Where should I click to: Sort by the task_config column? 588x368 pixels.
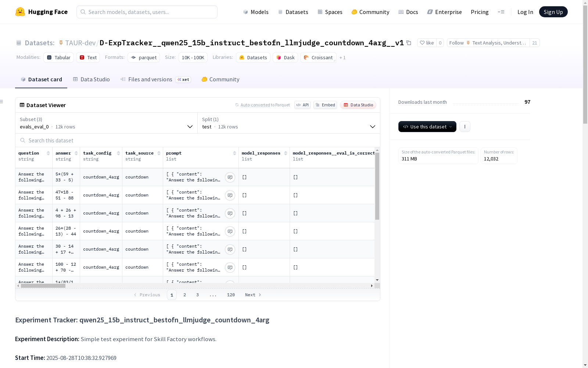(118, 153)
